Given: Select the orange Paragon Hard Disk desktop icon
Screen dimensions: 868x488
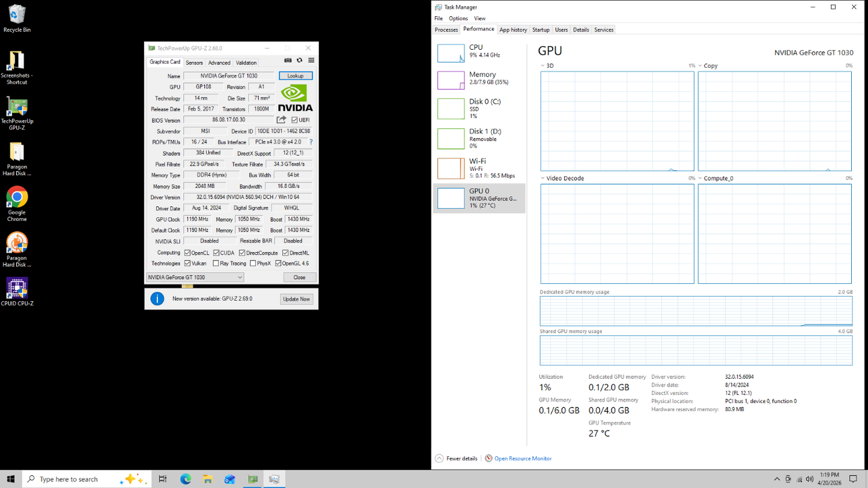Looking at the screenshot, I should pyautogui.click(x=17, y=250).
